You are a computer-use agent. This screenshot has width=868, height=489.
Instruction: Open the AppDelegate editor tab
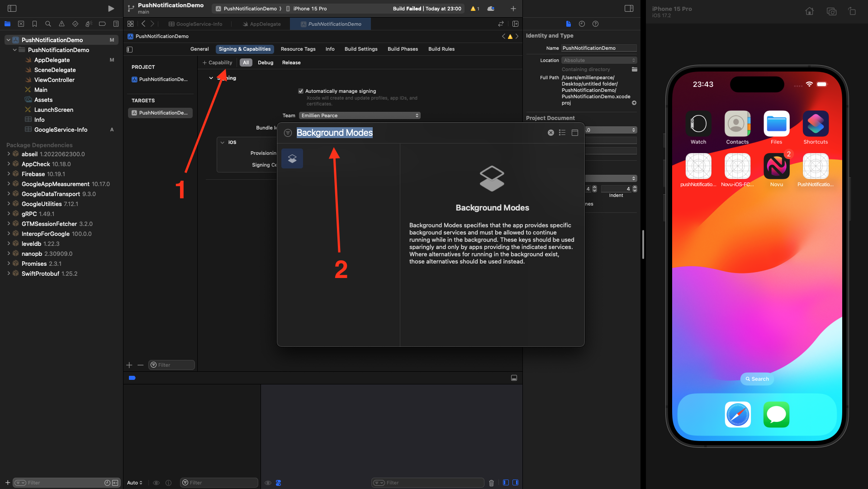(x=261, y=24)
